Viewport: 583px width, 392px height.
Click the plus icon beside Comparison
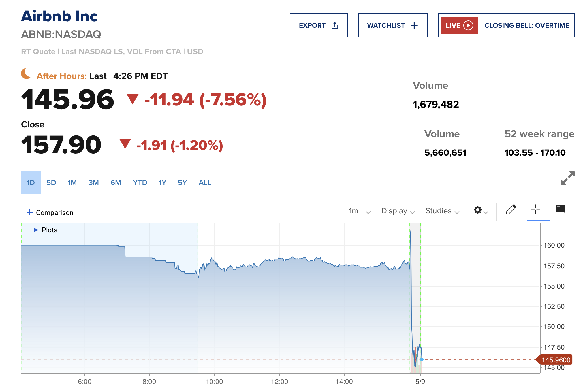tap(29, 212)
